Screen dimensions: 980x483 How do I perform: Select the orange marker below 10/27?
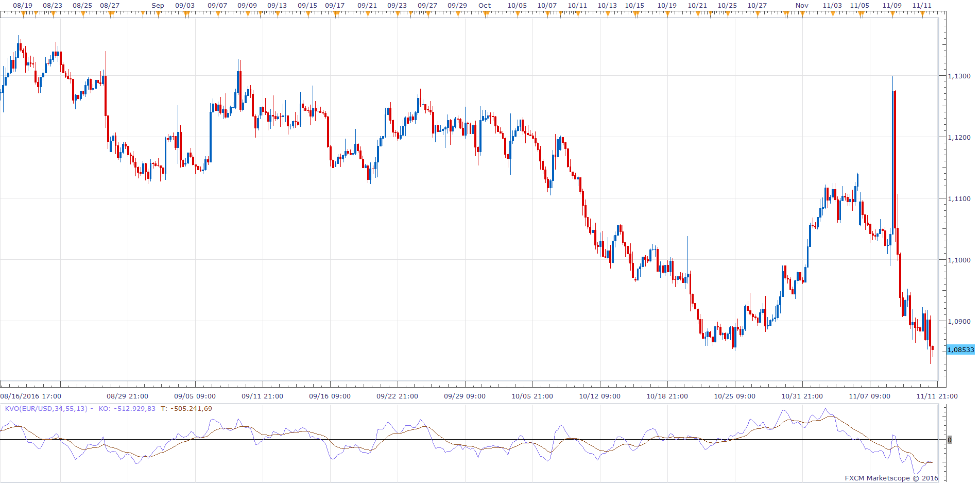758,14
